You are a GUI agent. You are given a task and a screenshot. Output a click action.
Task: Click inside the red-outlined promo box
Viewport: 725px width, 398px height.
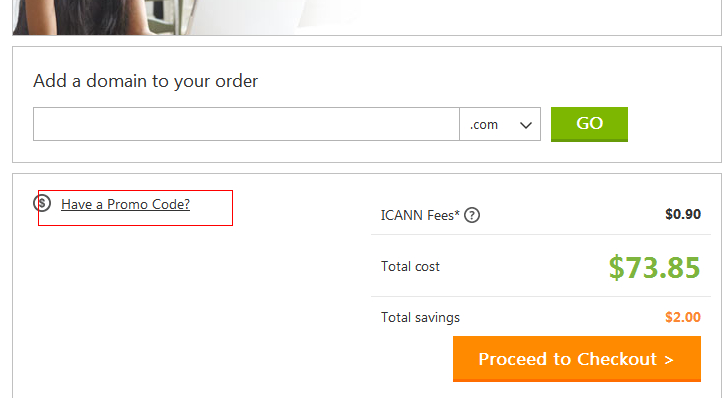[x=135, y=208]
